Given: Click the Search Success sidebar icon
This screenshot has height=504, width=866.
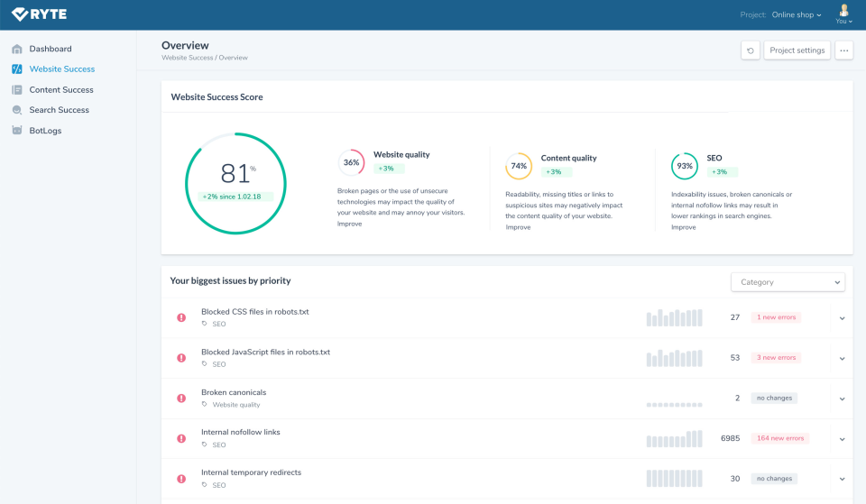Looking at the screenshot, I should coord(17,110).
